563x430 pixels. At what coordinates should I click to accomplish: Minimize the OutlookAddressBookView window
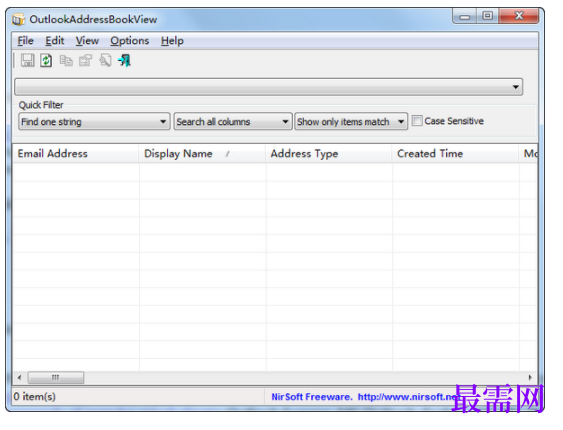[465, 16]
